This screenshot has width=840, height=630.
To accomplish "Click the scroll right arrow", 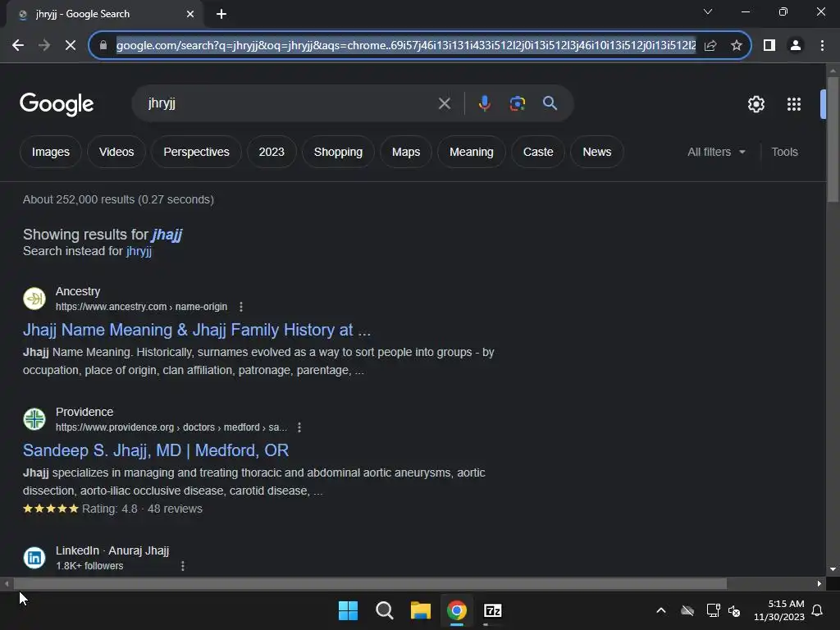I will click(x=819, y=583).
